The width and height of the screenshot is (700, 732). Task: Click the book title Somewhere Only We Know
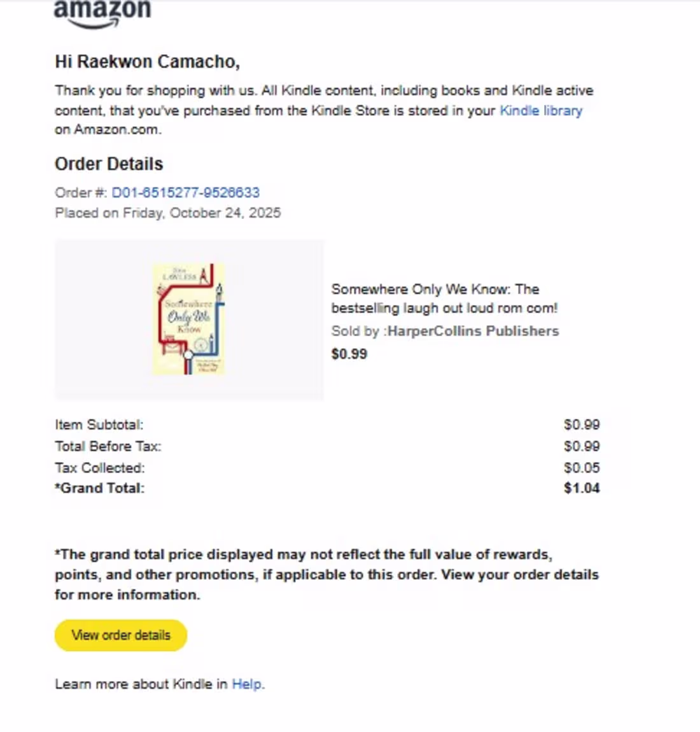444,299
